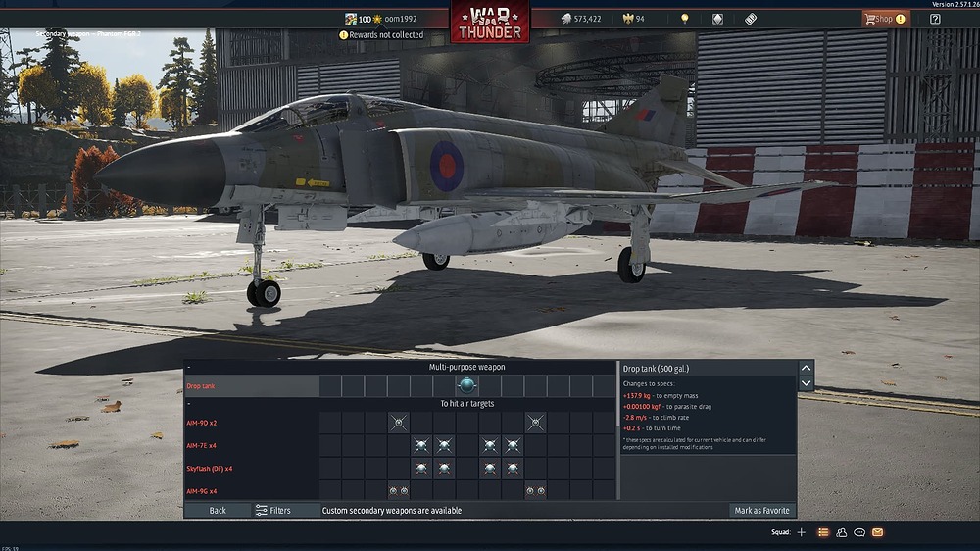Screen dimensions: 980x551
Task: Open the weapon Filters
Action: (273, 511)
